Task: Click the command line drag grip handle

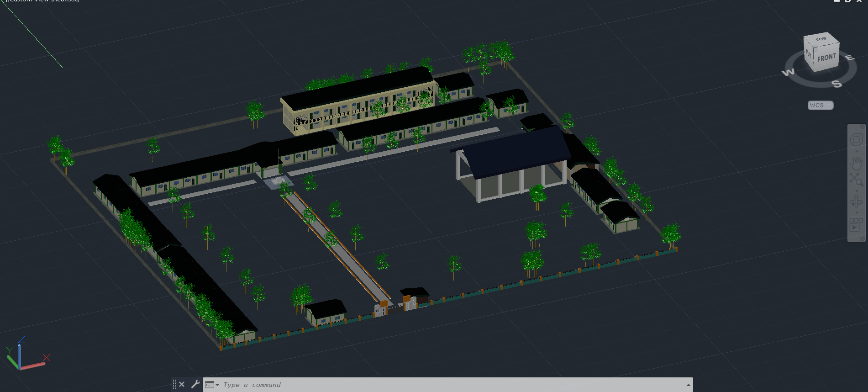Action: (x=174, y=384)
